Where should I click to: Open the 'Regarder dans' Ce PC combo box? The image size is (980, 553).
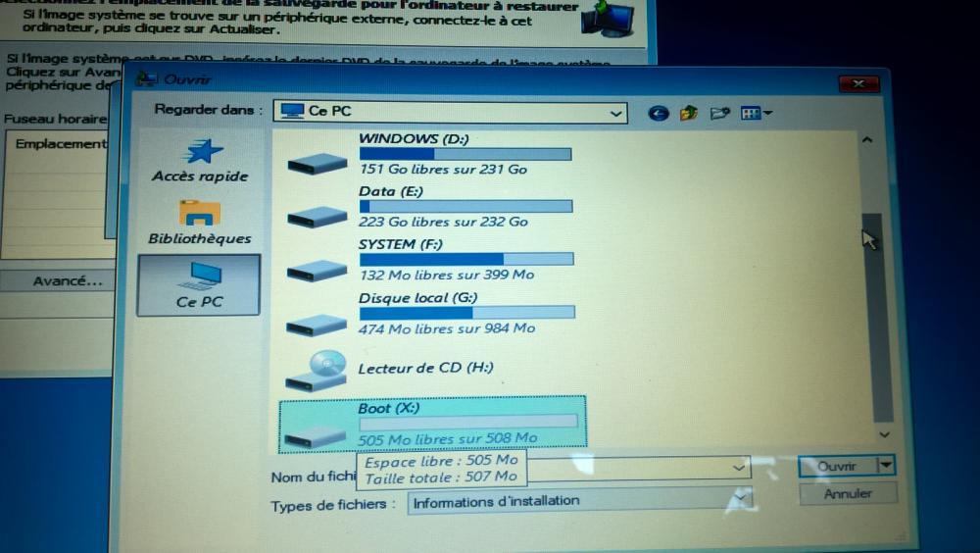pyautogui.click(x=450, y=112)
